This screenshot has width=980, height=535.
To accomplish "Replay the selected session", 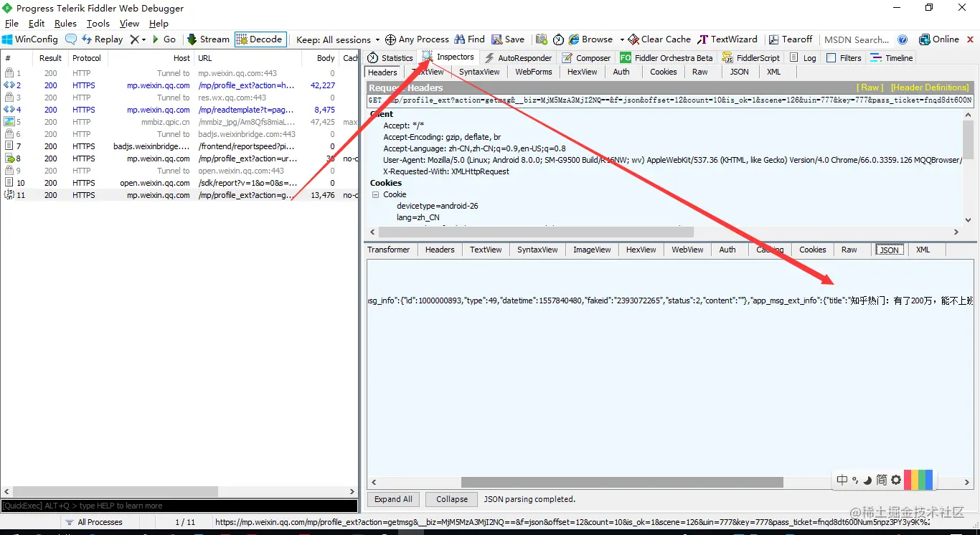I will 102,39.
